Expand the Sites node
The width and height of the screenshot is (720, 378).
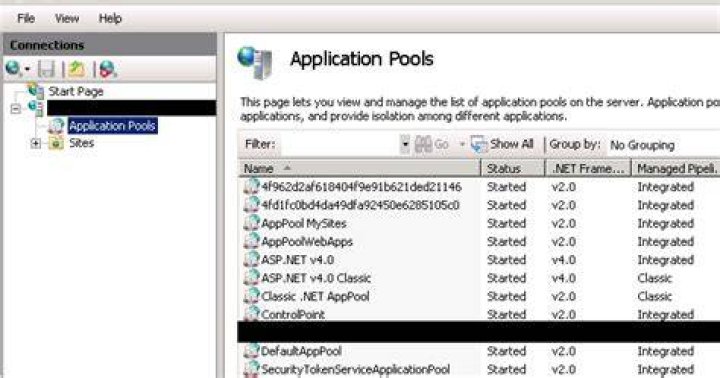pyautogui.click(x=35, y=144)
